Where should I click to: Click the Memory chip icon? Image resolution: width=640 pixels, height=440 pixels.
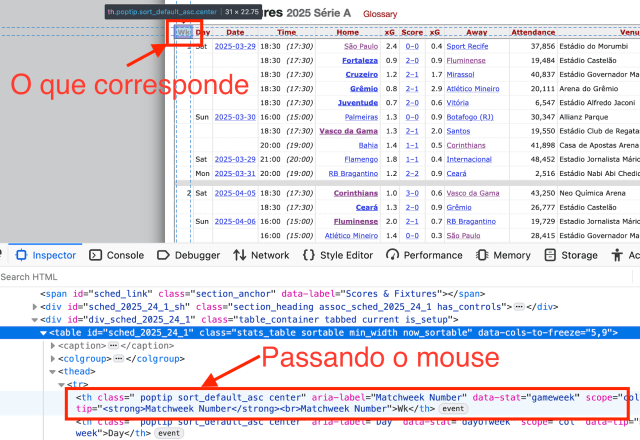pos(482,255)
